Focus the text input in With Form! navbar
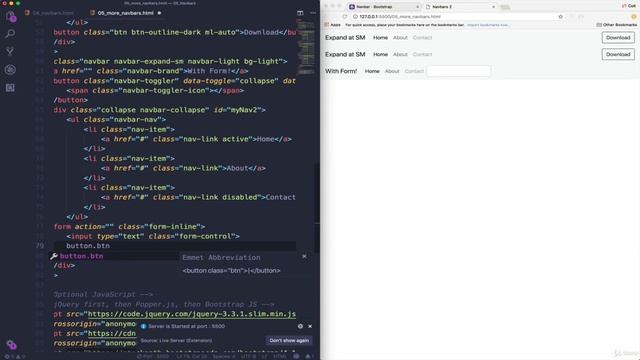 458,71
